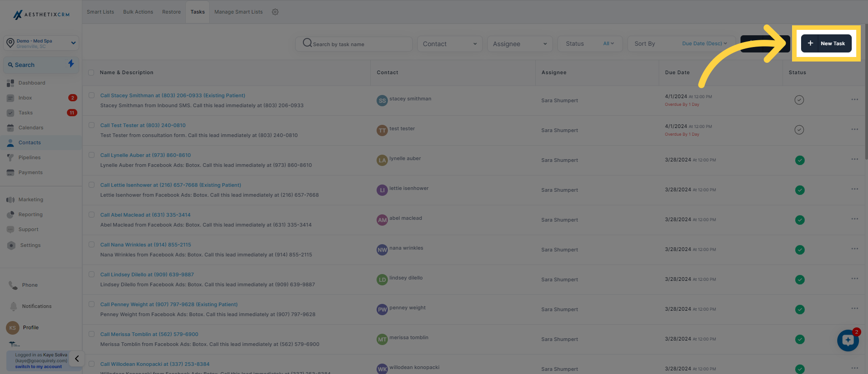Open the more options menu for the Lynelle Auber task
Image resolution: width=868 pixels, height=374 pixels.
pos(854,159)
